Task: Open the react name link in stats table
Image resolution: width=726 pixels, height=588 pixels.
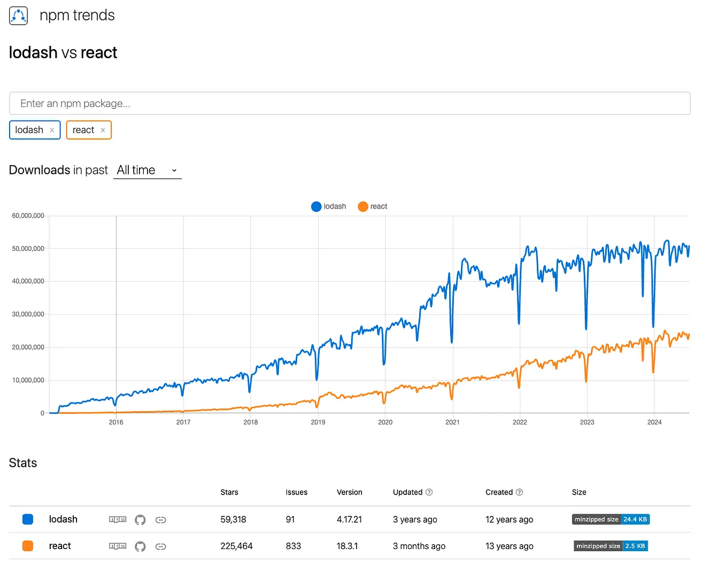Action: [x=60, y=546]
